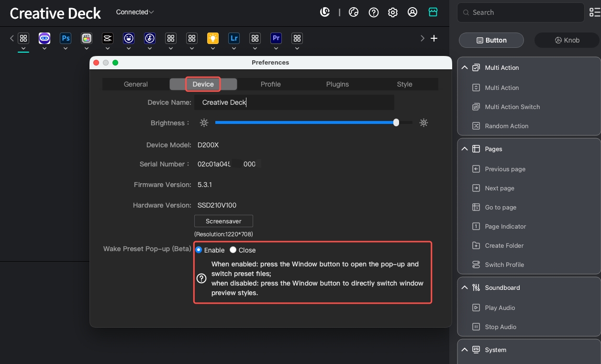This screenshot has height=364, width=601.
Task: Open the user account icon
Action: click(x=412, y=12)
